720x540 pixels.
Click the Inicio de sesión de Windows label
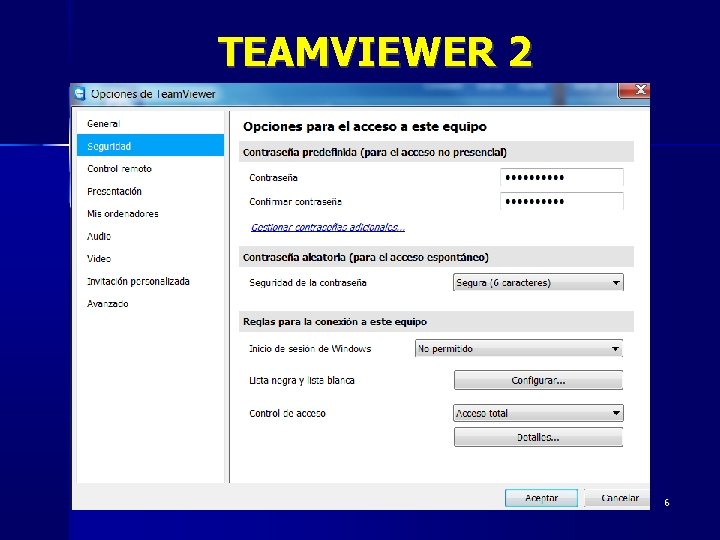(310, 349)
